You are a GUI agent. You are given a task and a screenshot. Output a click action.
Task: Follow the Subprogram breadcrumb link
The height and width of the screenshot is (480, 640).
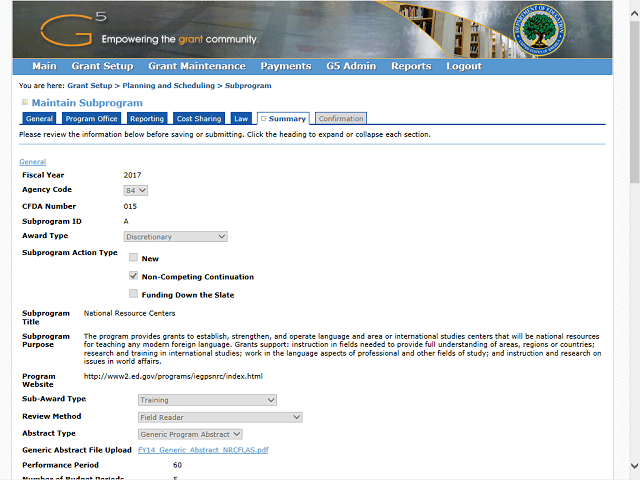coord(248,86)
